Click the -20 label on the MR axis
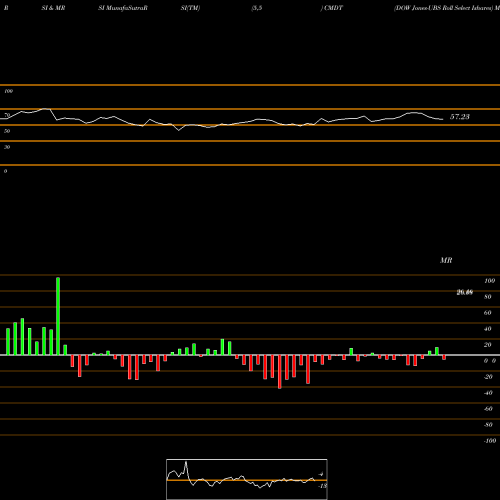 488,377
